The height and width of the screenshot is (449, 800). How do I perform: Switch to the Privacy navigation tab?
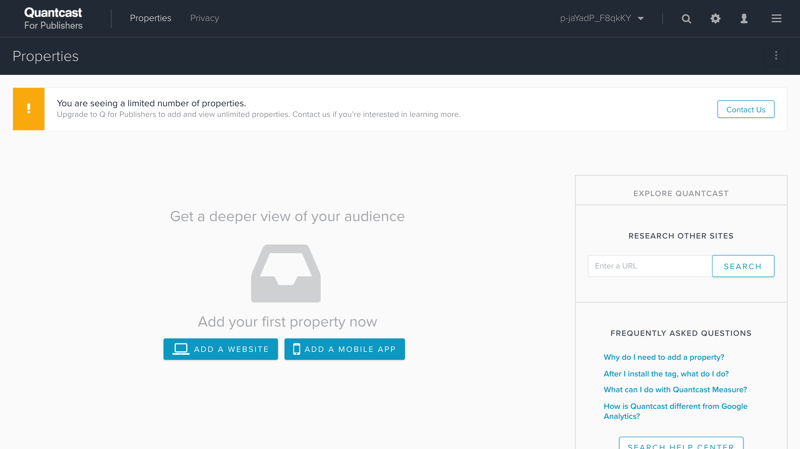pos(204,19)
